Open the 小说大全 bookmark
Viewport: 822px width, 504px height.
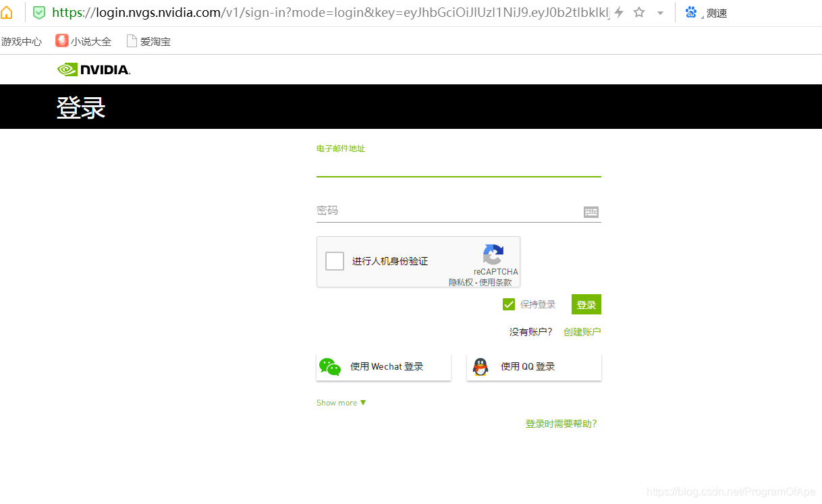point(84,41)
